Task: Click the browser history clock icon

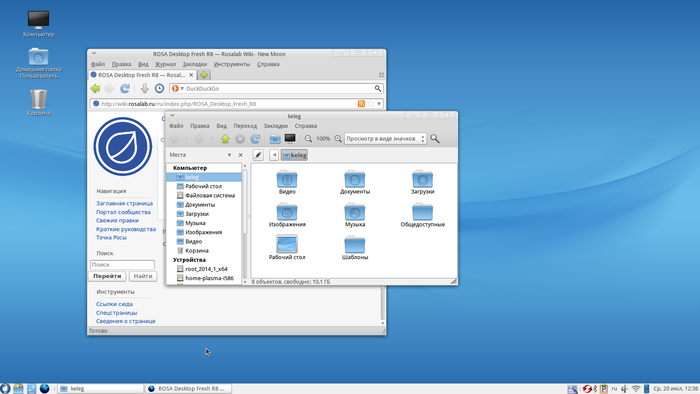Action: pos(159,88)
